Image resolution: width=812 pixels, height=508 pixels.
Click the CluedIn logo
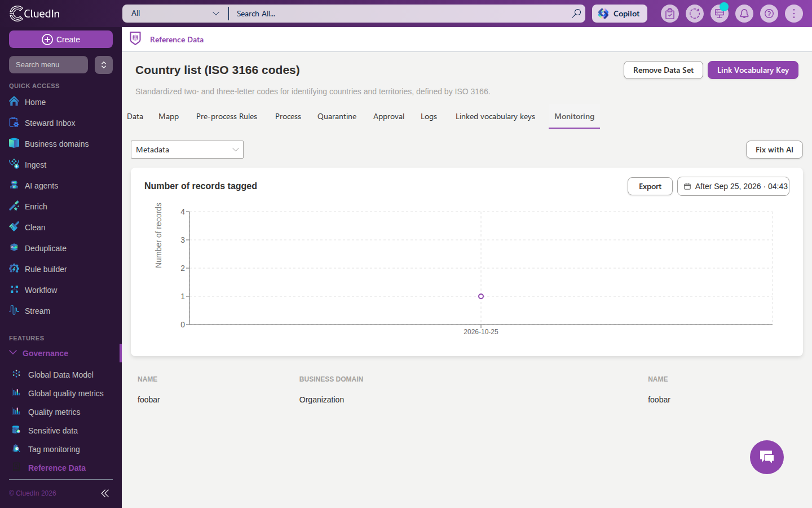(35, 14)
